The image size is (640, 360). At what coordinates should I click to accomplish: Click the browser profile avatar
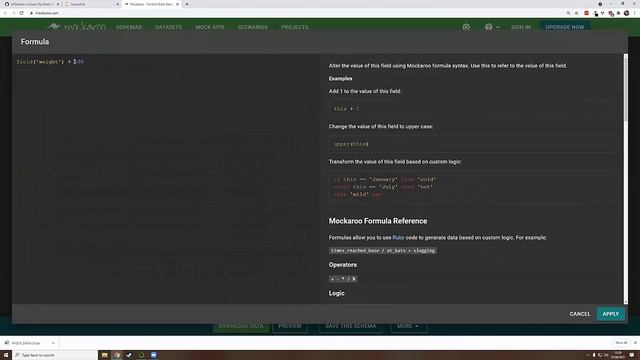point(627,13)
